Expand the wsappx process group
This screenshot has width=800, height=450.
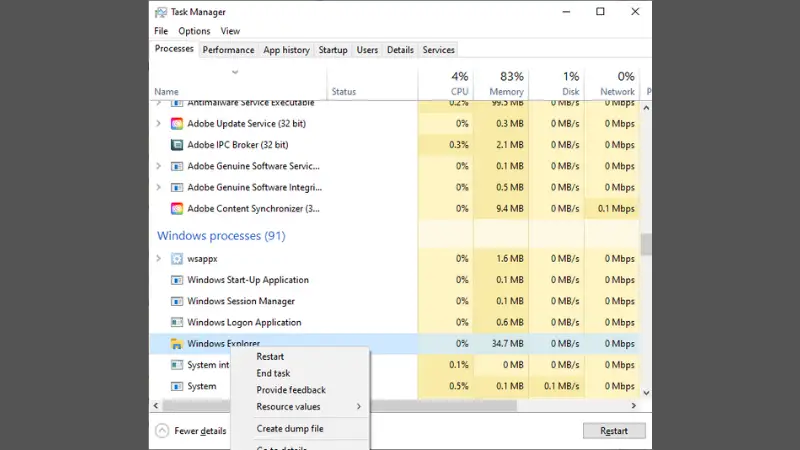pos(158,259)
